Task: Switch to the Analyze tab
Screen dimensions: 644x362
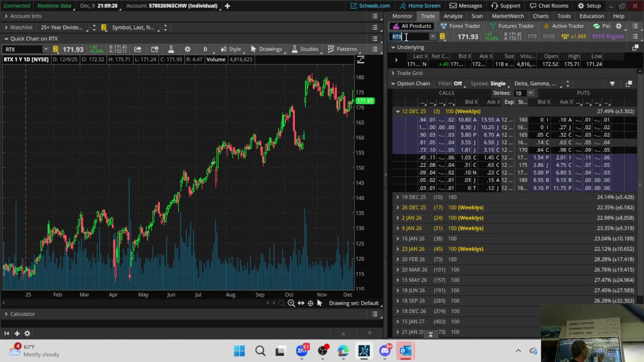Action: click(453, 16)
